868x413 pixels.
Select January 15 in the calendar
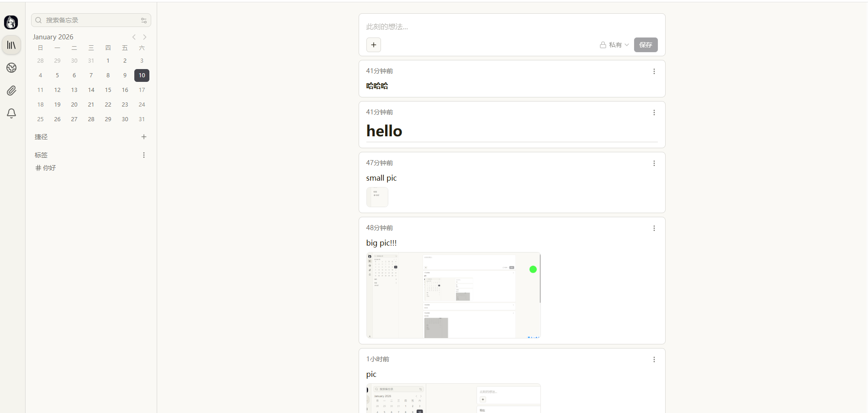108,90
